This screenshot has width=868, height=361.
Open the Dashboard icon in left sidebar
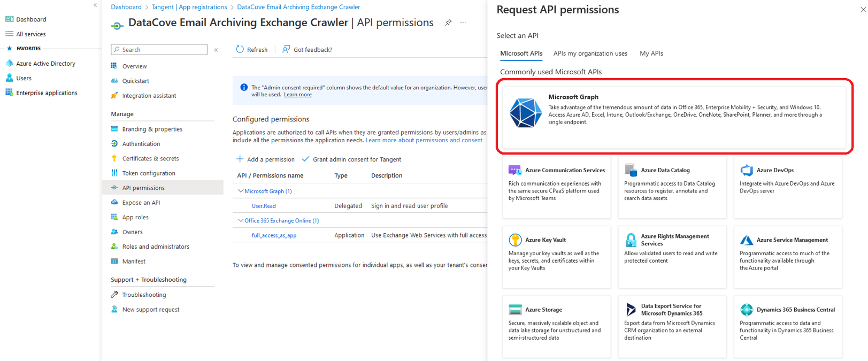click(x=9, y=19)
